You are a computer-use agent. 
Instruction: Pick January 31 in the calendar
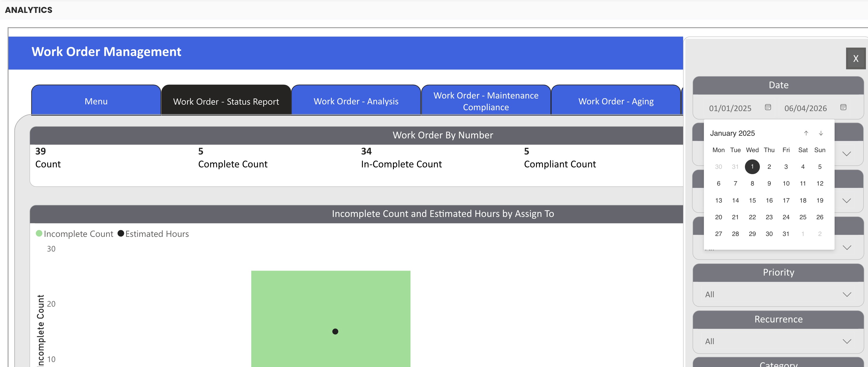coord(785,234)
